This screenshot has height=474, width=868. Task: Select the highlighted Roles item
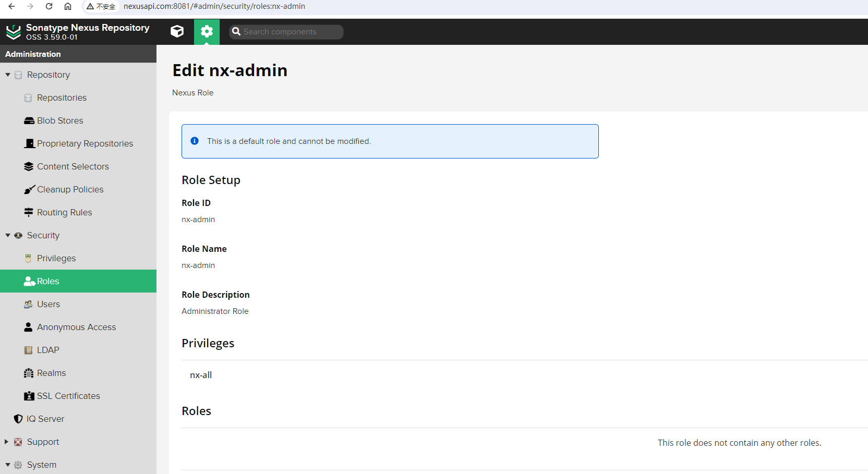pyautogui.click(x=78, y=281)
